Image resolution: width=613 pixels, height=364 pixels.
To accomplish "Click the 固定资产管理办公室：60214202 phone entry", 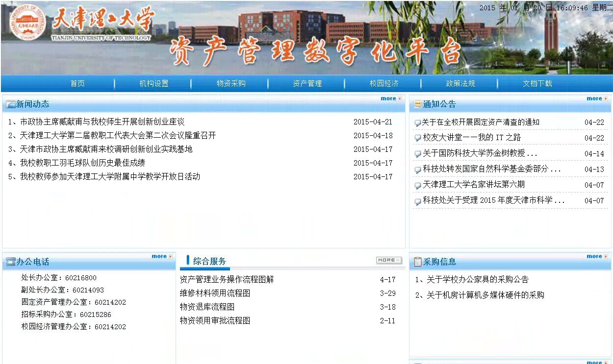I will 74,302.
